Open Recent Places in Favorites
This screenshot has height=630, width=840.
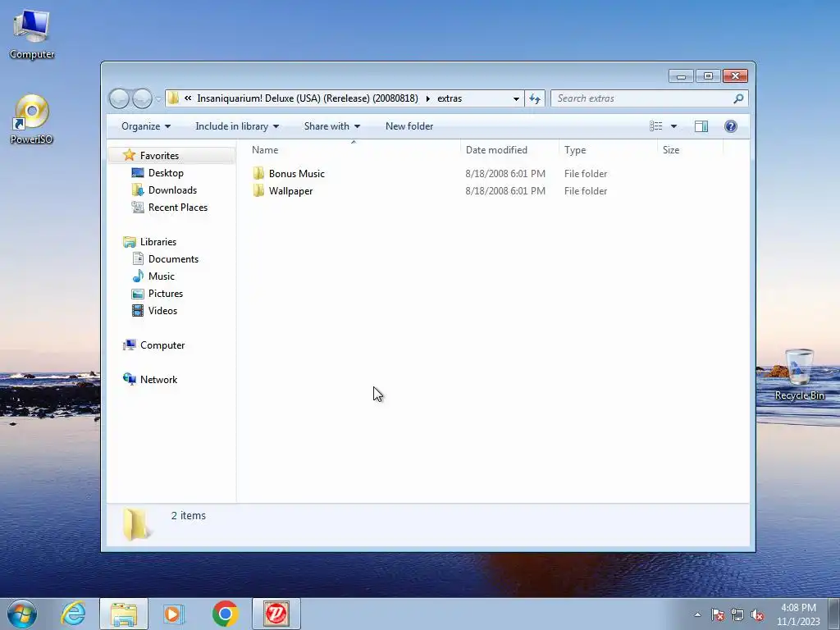click(177, 208)
